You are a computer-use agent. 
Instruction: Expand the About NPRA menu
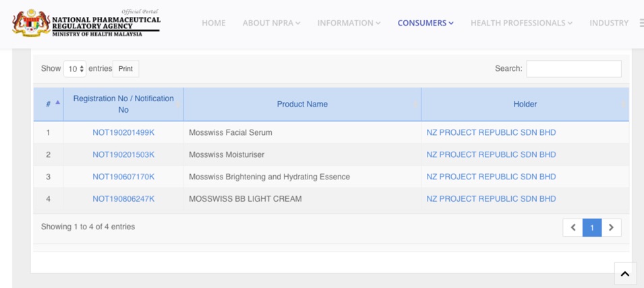(271, 23)
